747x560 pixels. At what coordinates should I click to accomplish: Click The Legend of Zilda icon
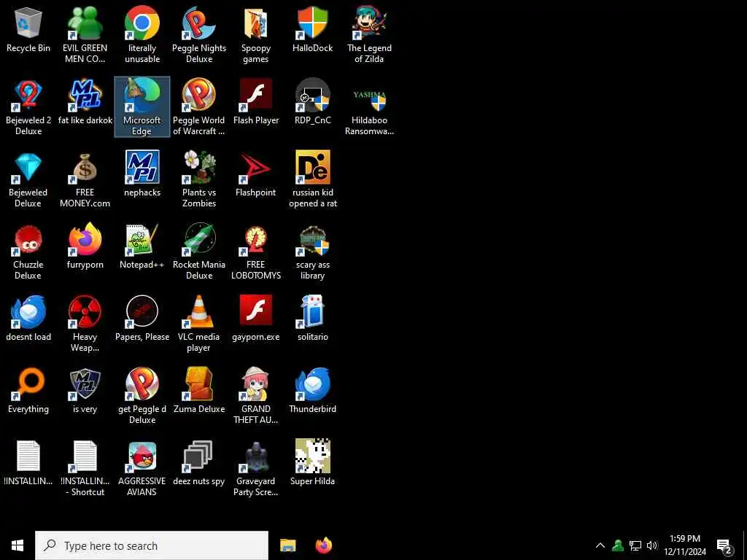click(x=369, y=23)
